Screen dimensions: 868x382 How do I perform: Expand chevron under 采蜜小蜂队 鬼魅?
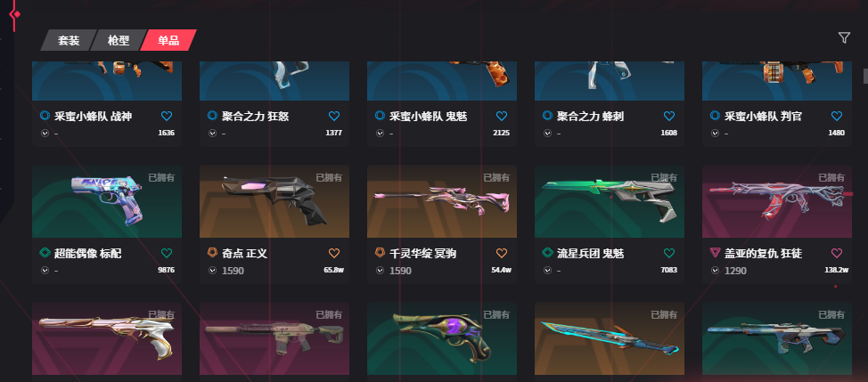click(380, 133)
